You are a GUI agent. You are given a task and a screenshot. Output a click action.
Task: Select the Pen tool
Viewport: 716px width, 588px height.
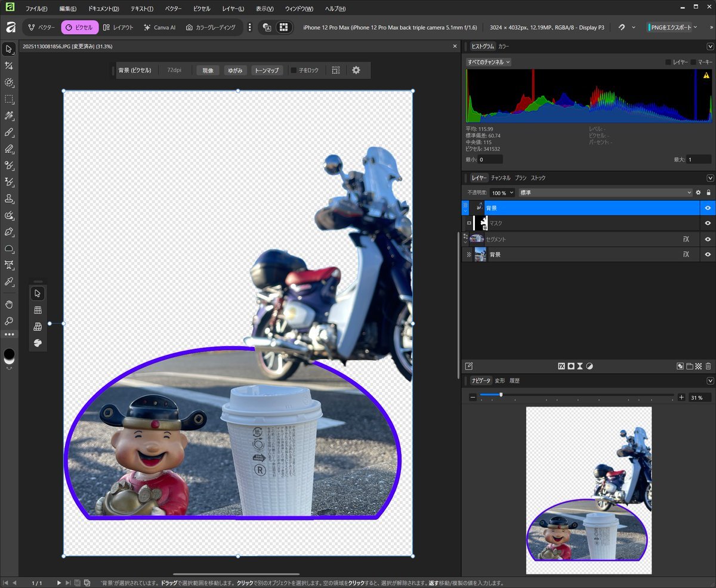pyautogui.click(x=9, y=232)
